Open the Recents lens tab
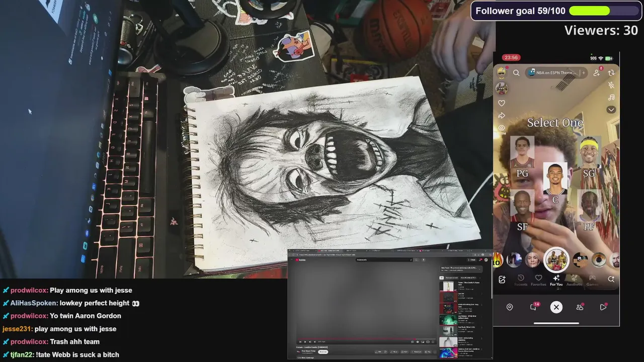The width and height of the screenshot is (644, 362). [521, 281]
